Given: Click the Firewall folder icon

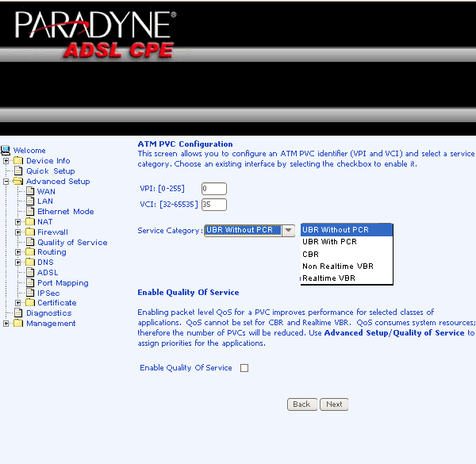Looking at the screenshot, I should click(30, 232).
